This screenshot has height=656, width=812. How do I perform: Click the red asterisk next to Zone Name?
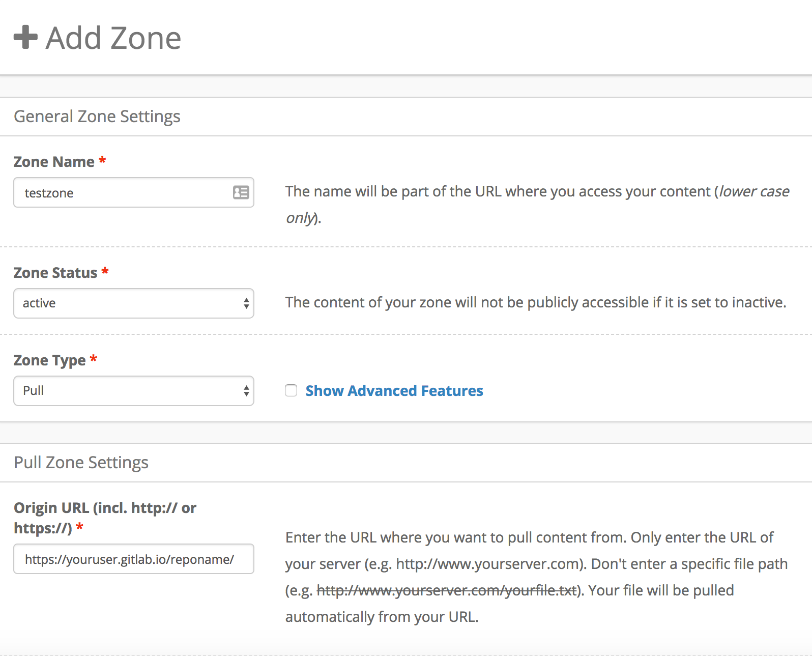point(102,161)
